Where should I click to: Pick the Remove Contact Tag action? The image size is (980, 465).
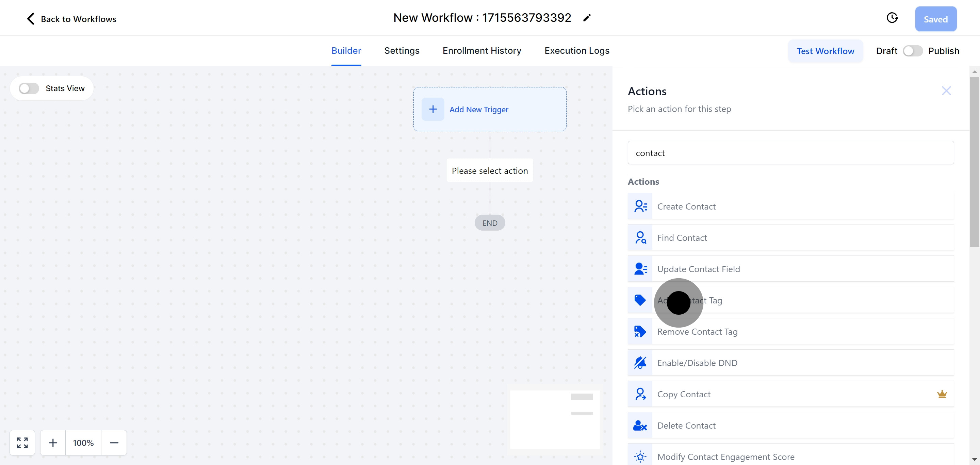[x=790, y=332]
